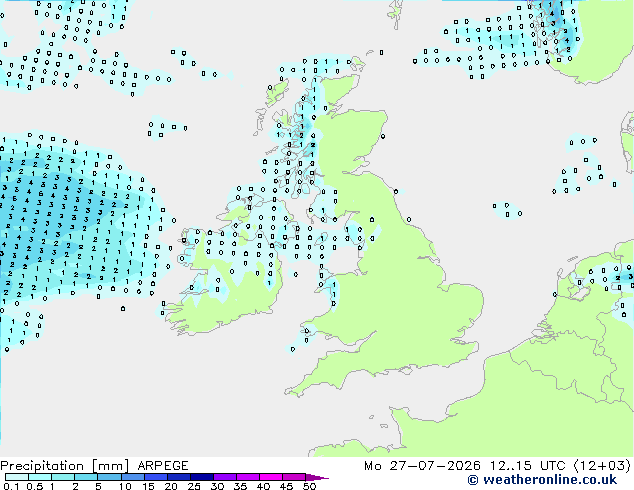
Task: Click the 'ARPEGE' model name label
Action: tap(163, 466)
